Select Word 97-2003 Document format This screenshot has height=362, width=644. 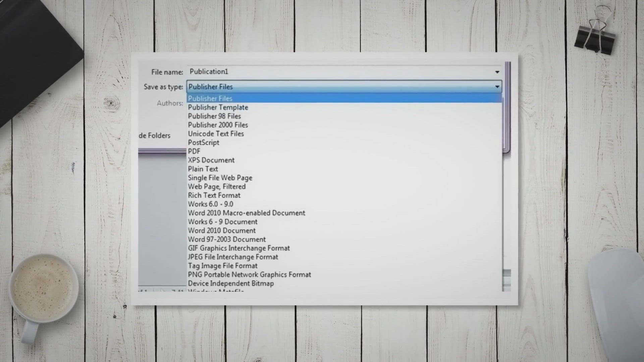[226, 239]
